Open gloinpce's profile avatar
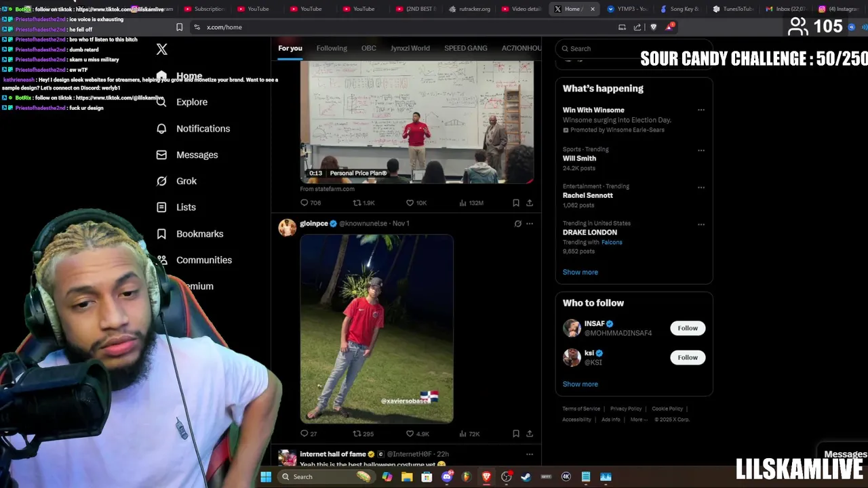 (288, 227)
